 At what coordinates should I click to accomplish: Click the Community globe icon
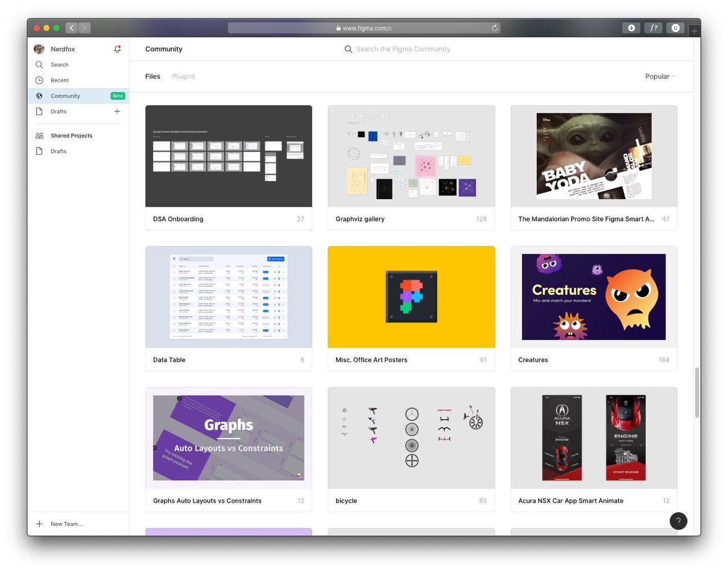(39, 96)
